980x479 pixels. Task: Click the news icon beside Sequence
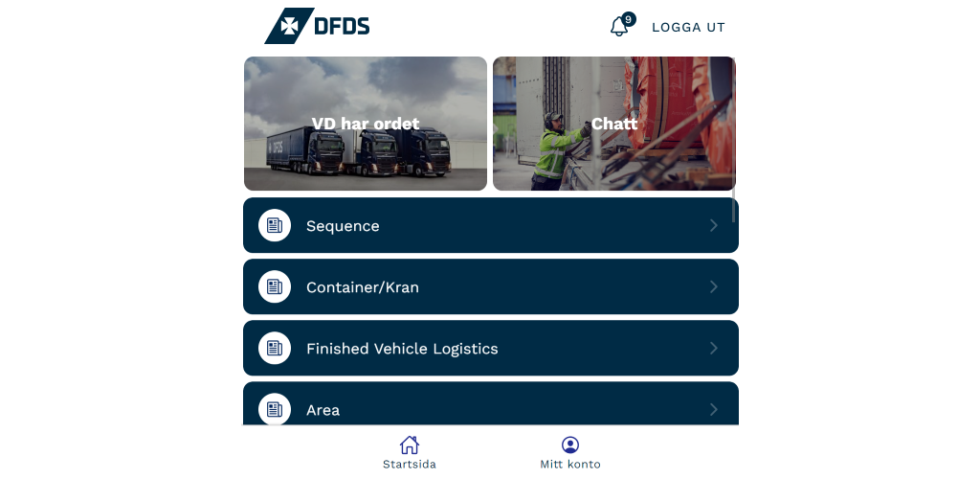275,225
